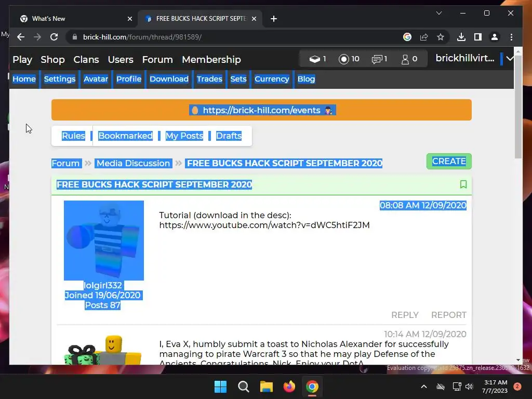The width and height of the screenshot is (532, 399).
Task: Click the CREATE thread button
Action: [449, 161]
